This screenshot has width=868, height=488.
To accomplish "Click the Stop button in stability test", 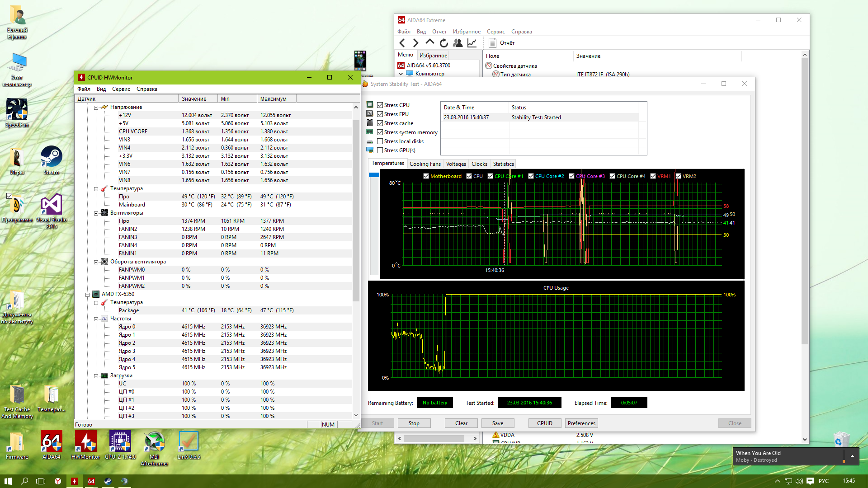I will click(414, 423).
